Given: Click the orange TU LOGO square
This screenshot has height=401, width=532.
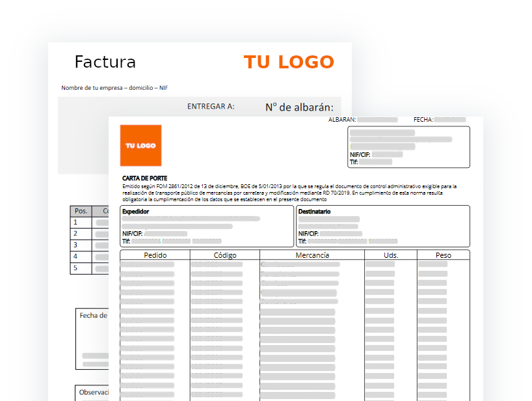Looking at the screenshot, I should click(140, 145).
